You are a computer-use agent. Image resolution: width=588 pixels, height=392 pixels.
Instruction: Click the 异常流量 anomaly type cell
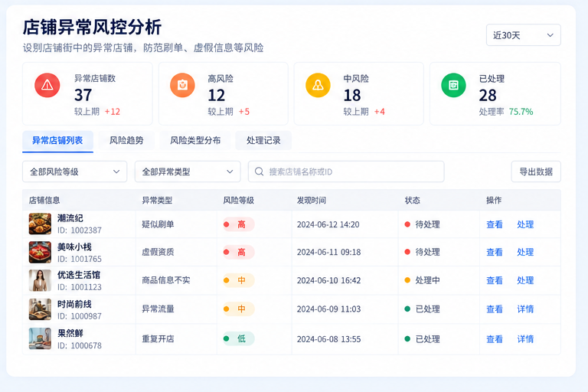(x=158, y=309)
